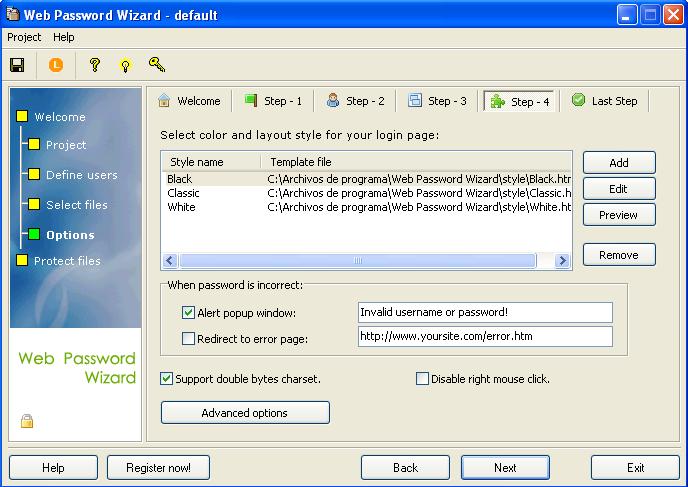
Task: Select Select files in the sidebar
Action: pos(77,205)
